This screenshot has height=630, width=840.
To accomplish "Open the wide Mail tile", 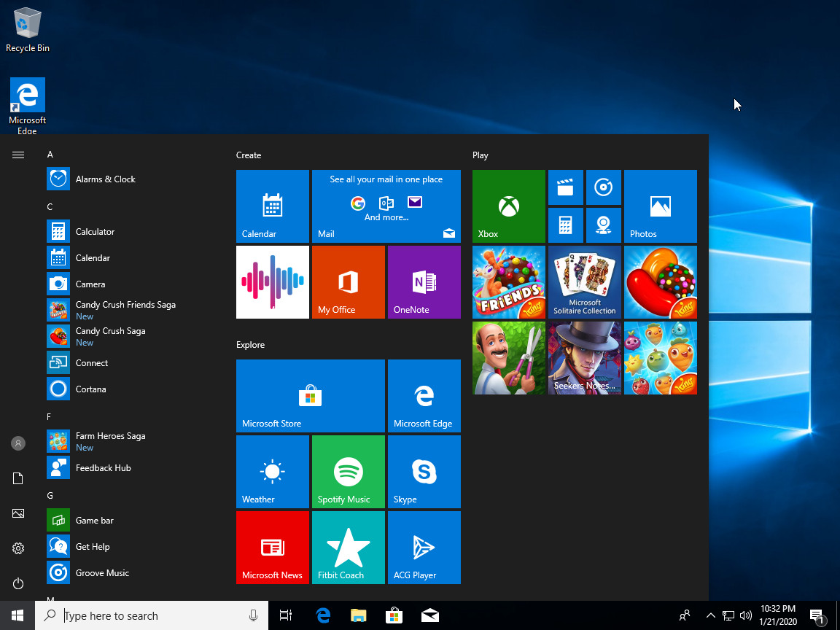I will click(386, 206).
